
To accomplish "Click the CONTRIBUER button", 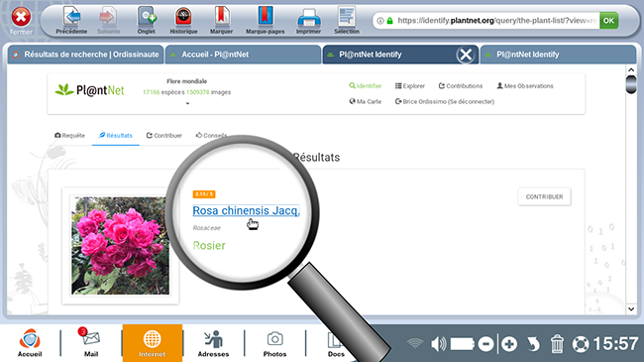I will point(544,197).
